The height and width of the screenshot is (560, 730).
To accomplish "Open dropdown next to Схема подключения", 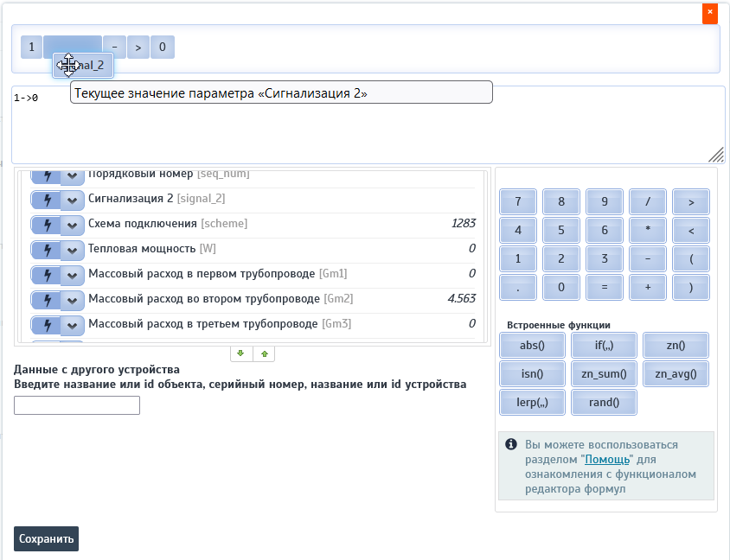I will click(73, 225).
